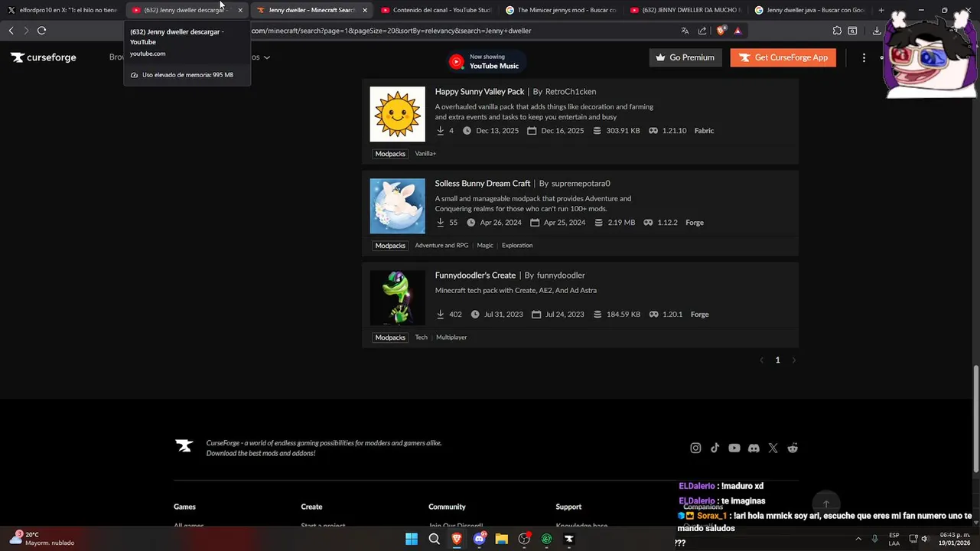Click the Modpacks tag under Funnydoodler's Create
This screenshot has height=551, width=980.
coord(390,337)
